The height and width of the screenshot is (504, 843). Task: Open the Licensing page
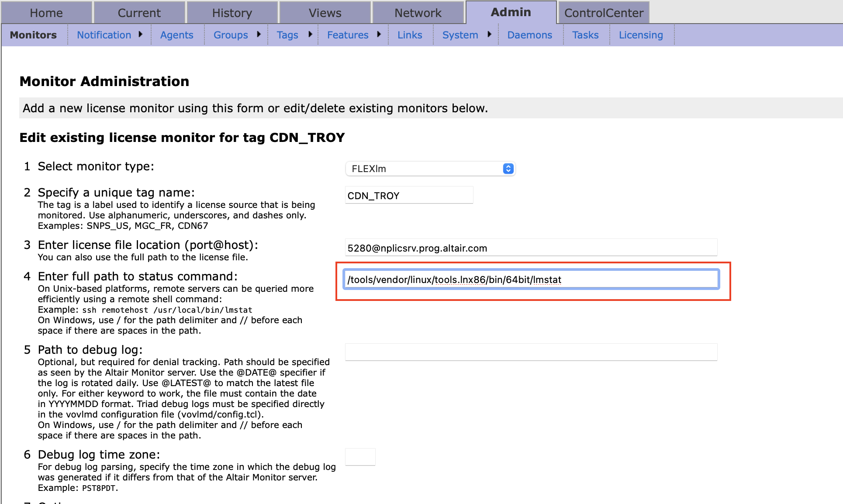pos(640,35)
